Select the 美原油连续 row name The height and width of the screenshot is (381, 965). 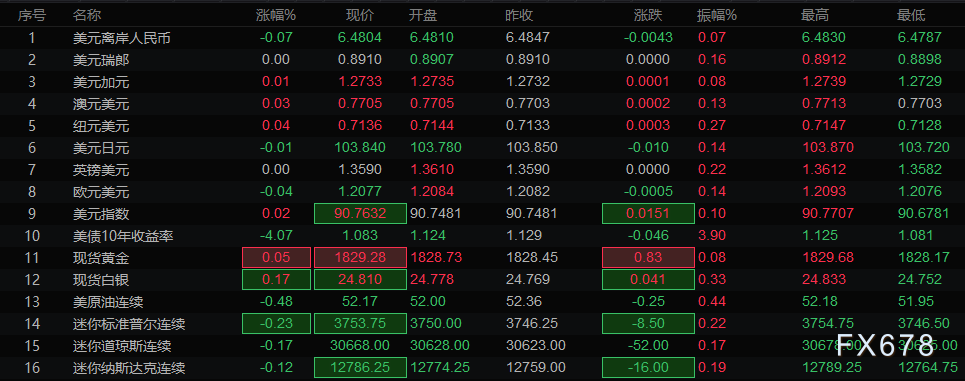pos(108,302)
